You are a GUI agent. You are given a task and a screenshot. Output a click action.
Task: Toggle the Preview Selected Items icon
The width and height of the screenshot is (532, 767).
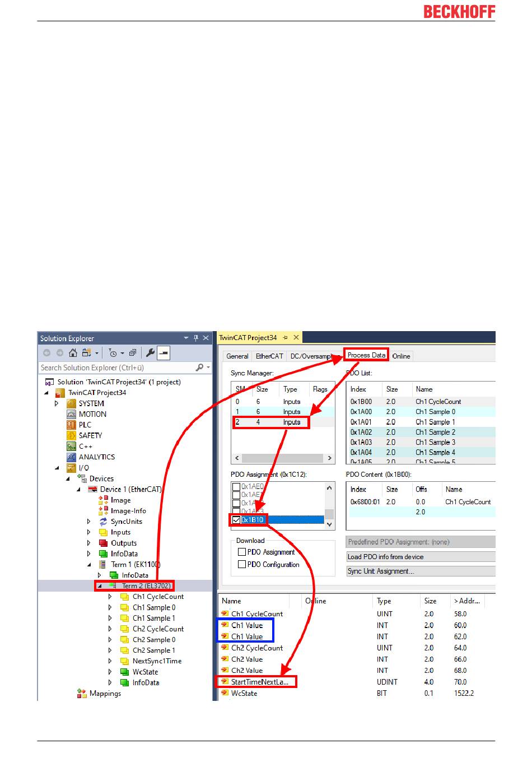tap(164, 353)
